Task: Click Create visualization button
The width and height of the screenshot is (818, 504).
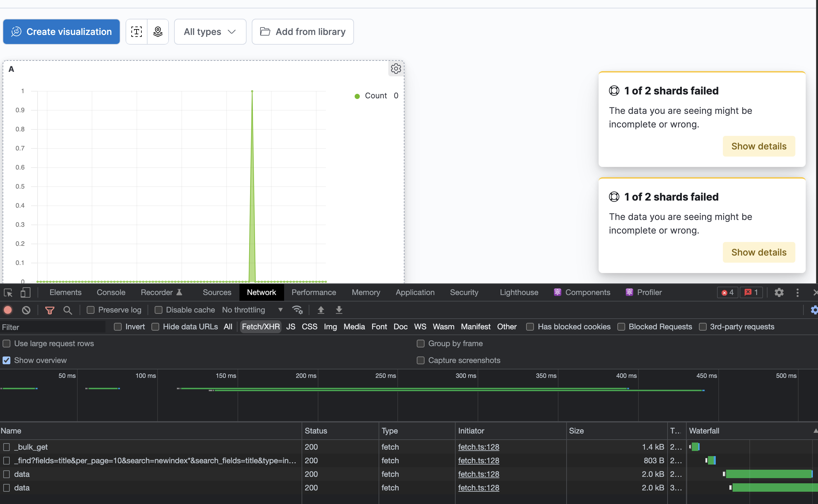Action: (x=61, y=32)
